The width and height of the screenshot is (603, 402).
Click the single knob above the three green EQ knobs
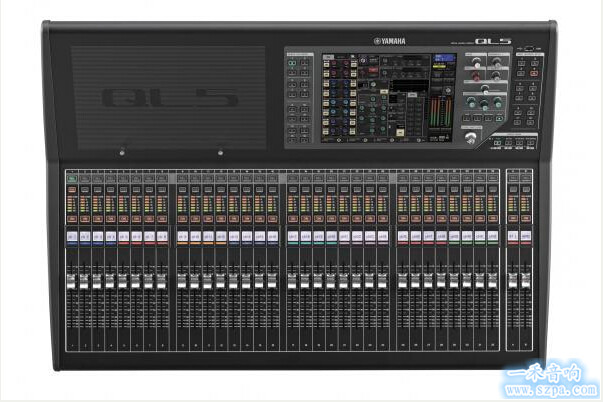pos(485,89)
